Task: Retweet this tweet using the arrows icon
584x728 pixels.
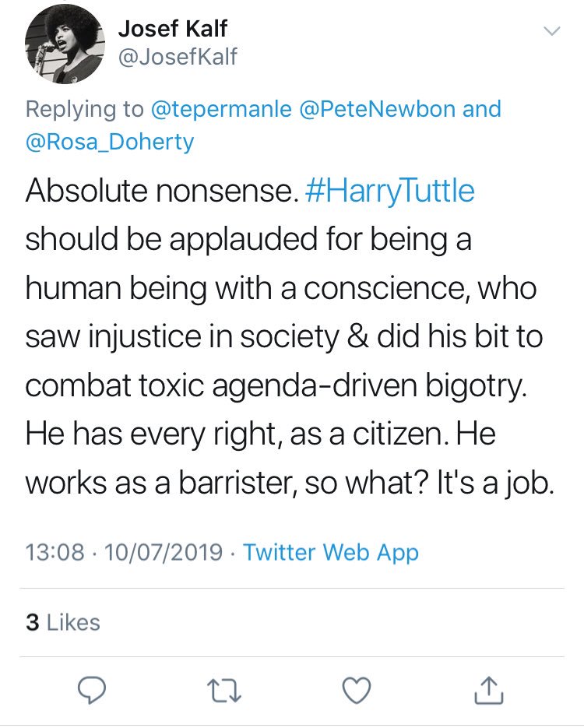Action: [x=223, y=691]
